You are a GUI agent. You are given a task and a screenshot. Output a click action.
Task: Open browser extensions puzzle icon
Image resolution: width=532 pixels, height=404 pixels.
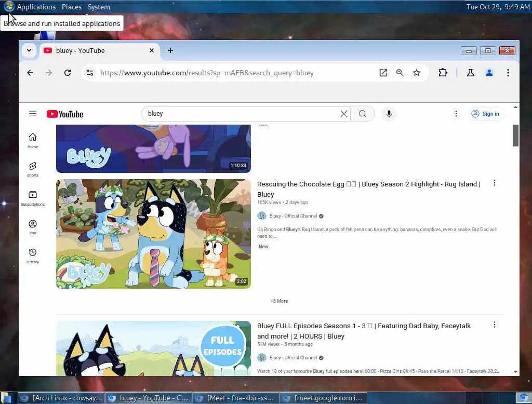tap(443, 73)
